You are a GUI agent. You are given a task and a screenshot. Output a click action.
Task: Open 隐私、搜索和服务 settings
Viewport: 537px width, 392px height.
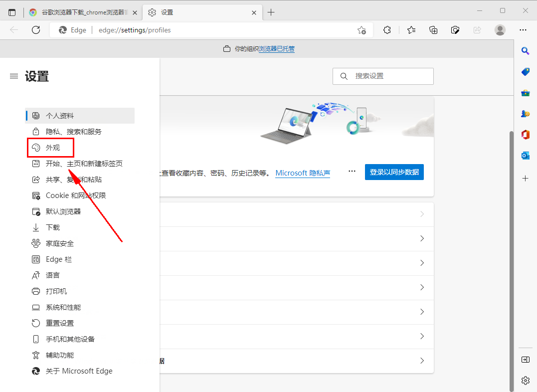point(80,132)
